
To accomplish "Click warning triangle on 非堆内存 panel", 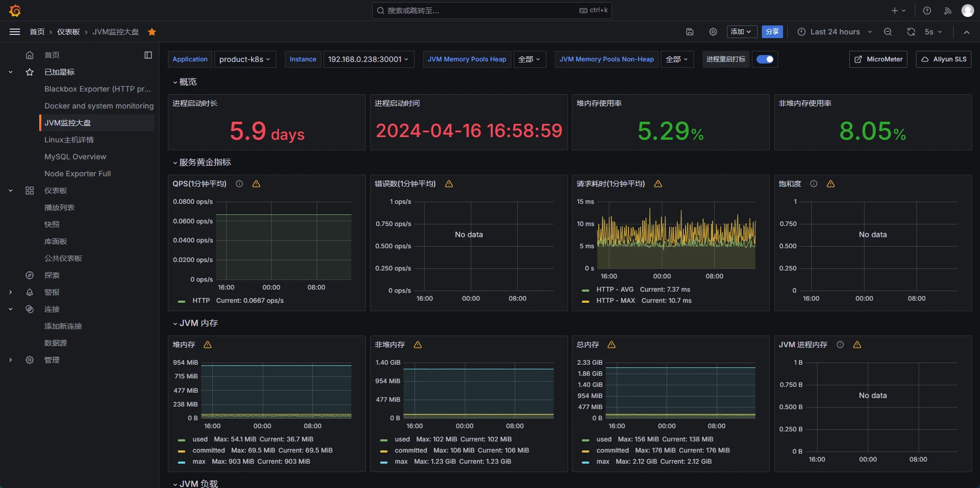I will 418,345.
